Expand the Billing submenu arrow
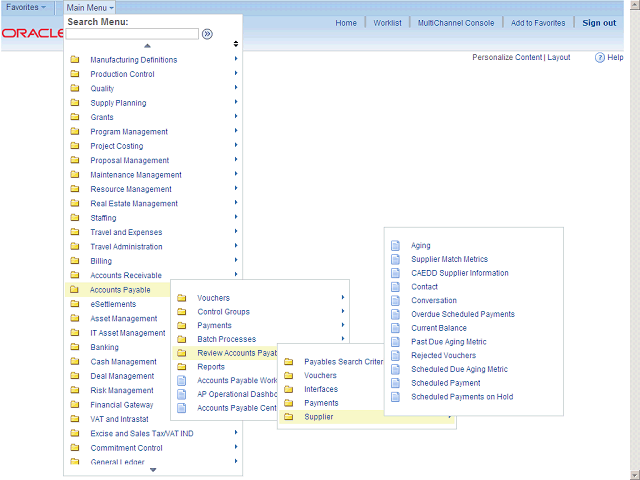Image resolution: width=640 pixels, height=480 pixels. (236, 261)
